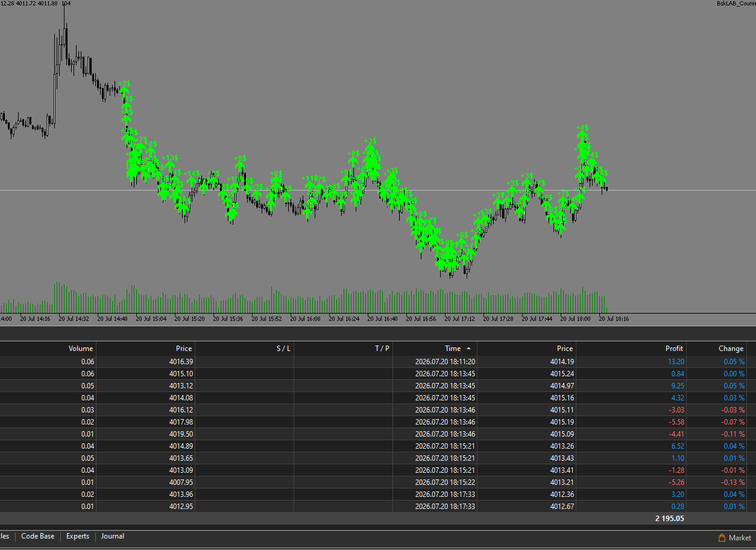The height and width of the screenshot is (550, 756).
Task: Click the total profit value 2 195.05
Action: 670,519
